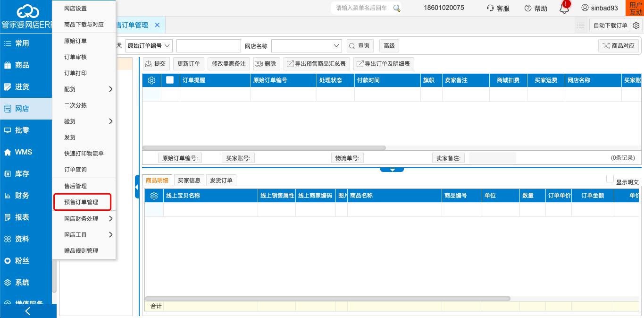Open the list view icon beside 自动下载订单

pos(580,25)
